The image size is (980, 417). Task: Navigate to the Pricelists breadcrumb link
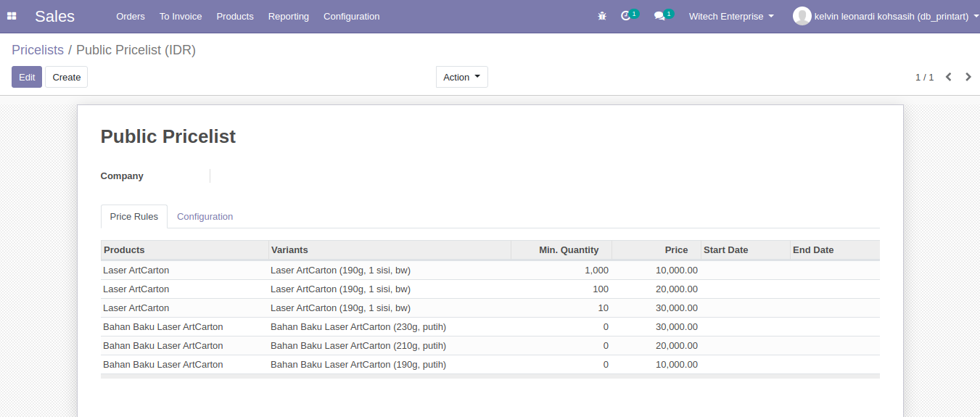(x=38, y=50)
